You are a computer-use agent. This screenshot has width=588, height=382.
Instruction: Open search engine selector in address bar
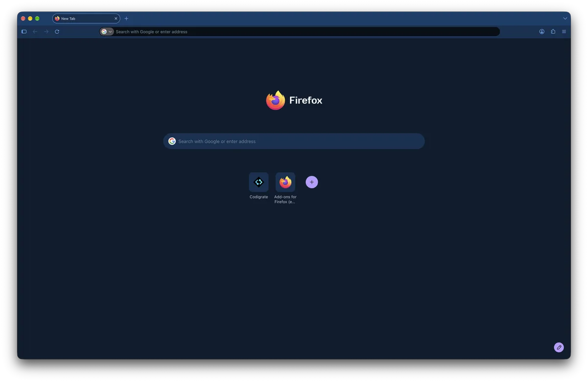tap(107, 31)
